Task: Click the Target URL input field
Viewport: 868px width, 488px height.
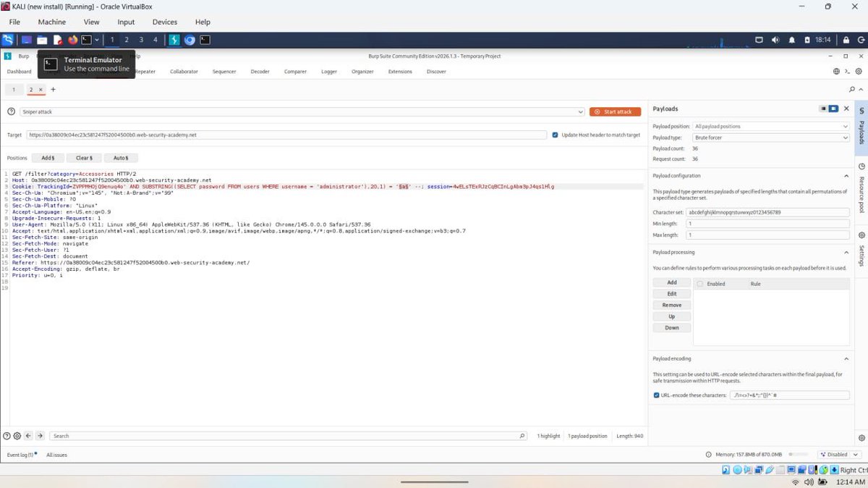Action: coord(286,135)
